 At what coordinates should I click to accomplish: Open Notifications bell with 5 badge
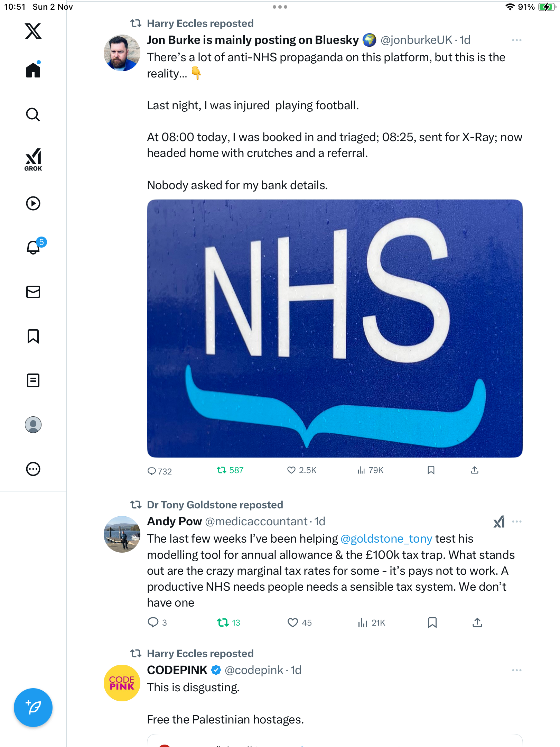pyautogui.click(x=34, y=247)
